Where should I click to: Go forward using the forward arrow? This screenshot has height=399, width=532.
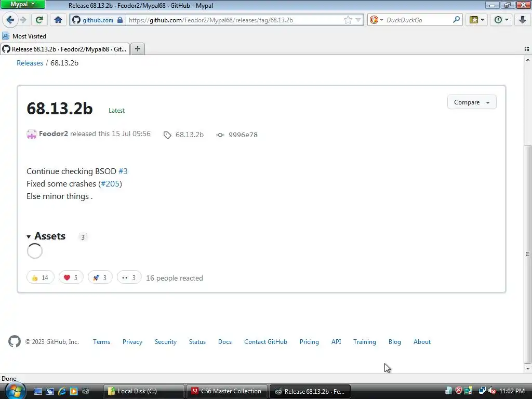23,20
